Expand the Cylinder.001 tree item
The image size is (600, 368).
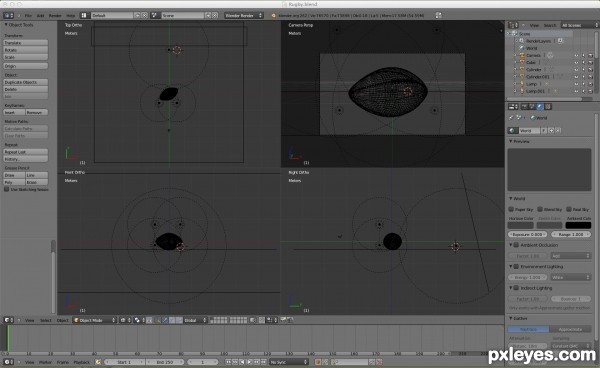[514, 77]
